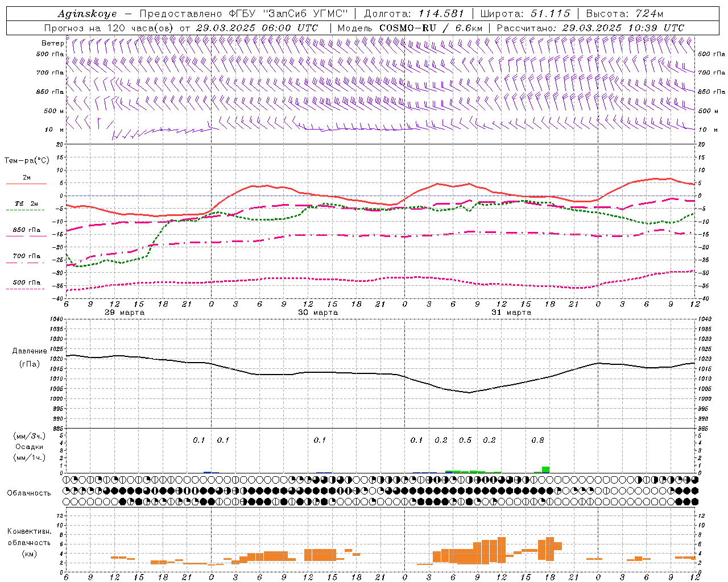Click the "(км)" unit label of convective panel
728x582 pixels.
30,554
